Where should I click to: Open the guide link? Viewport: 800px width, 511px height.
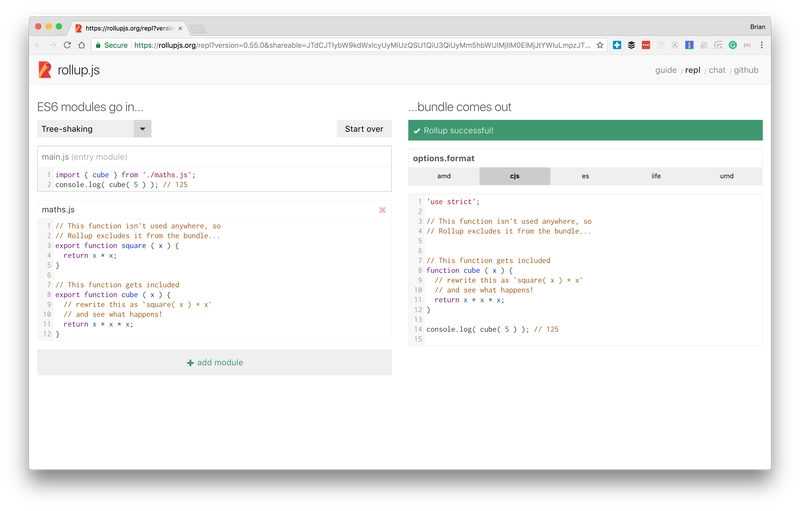pos(666,70)
